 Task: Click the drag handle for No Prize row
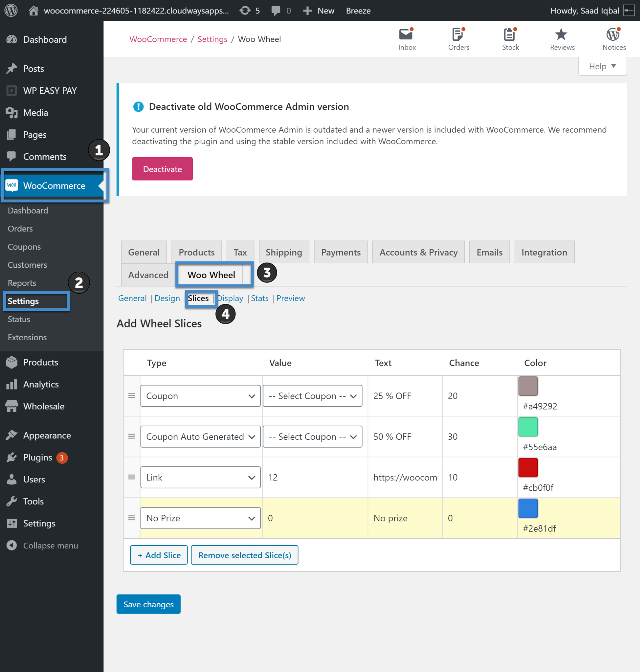132,518
